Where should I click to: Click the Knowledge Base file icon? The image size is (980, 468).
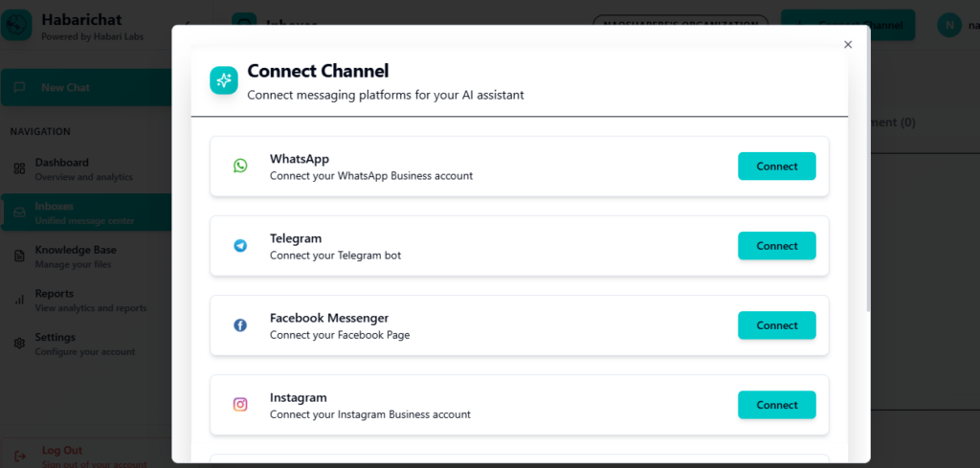19,256
